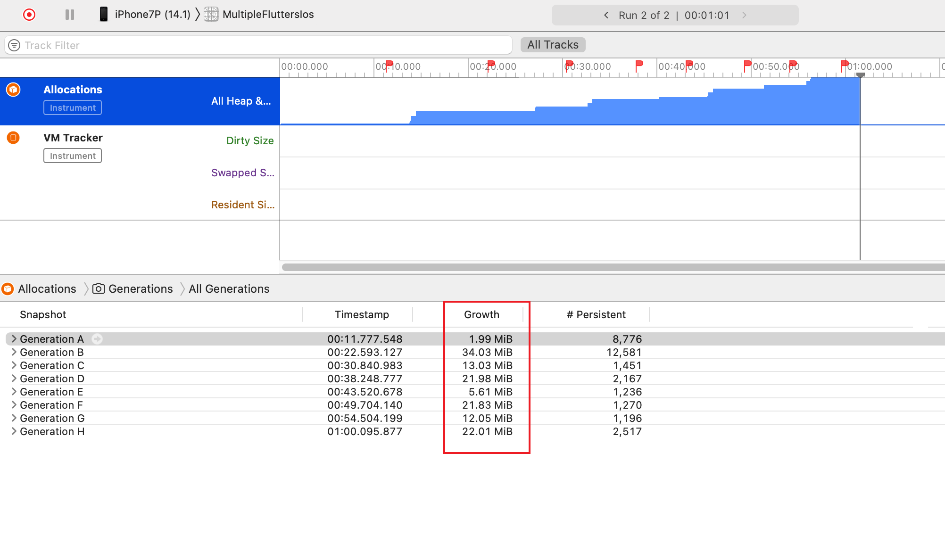Expand Generation H disclosure triangle
945x560 pixels.
[14, 431]
